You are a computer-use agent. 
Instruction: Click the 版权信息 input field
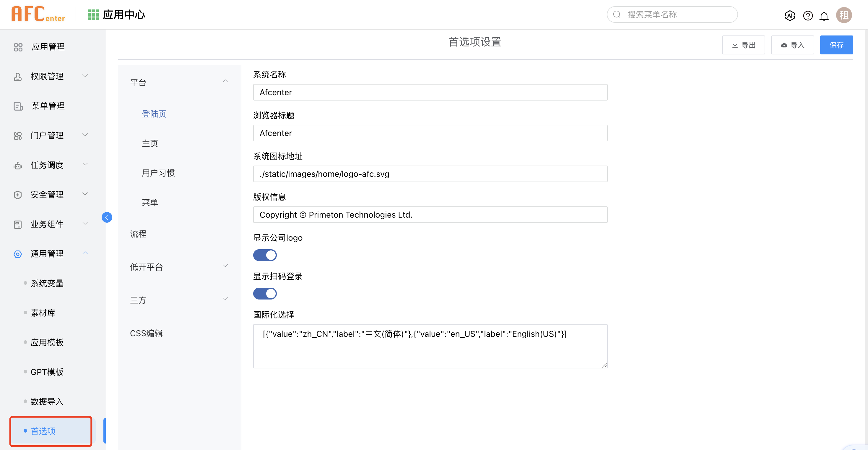(430, 215)
